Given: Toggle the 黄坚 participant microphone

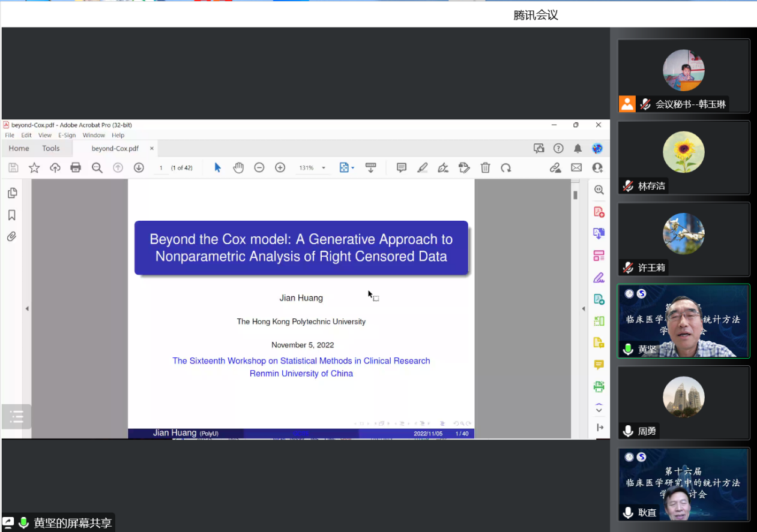Looking at the screenshot, I should 628,349.
